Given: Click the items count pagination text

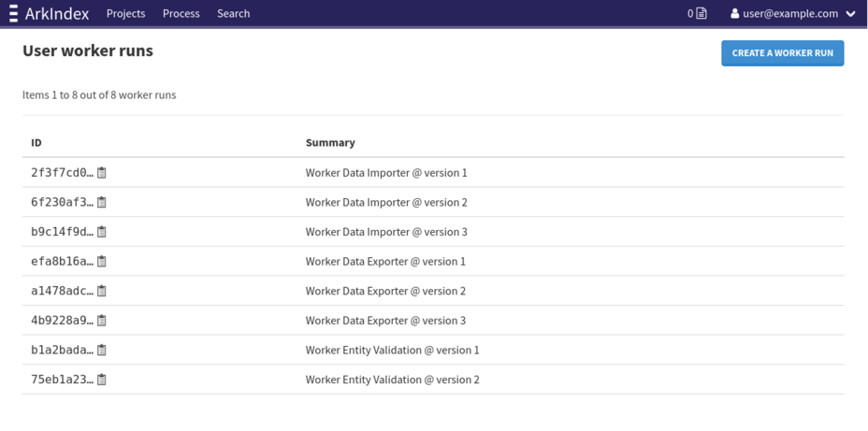Looking at the screenshot, I should pos(99,95).
